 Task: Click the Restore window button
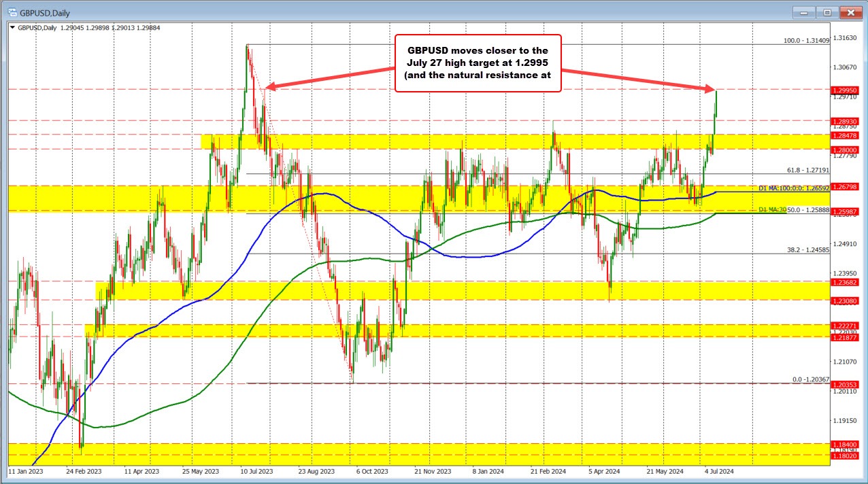(x=827, y=12)
